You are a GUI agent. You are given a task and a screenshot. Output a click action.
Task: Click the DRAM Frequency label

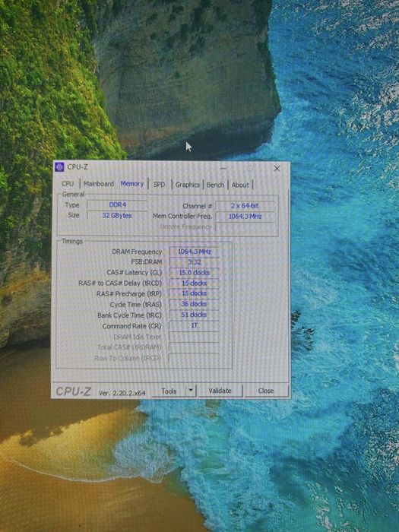[137, 252]
